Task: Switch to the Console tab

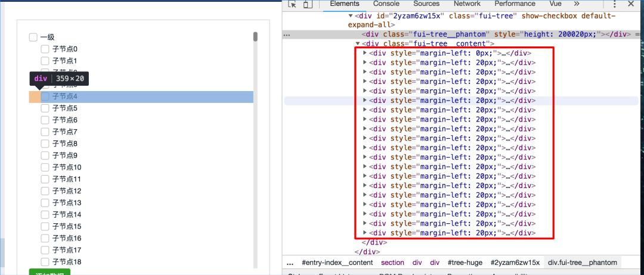Action: coord(386,4)
